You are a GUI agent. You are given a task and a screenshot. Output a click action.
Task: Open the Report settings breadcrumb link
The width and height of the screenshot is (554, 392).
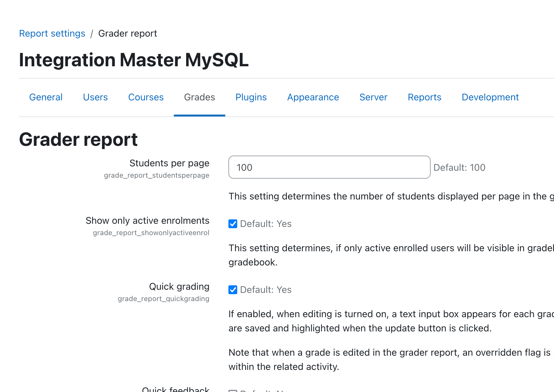tap(52, 33)
